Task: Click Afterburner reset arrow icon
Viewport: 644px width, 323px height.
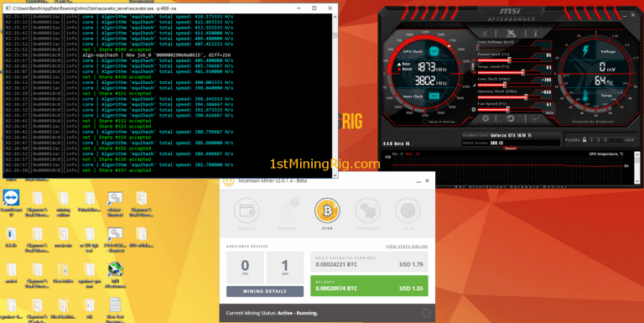Action: (511, 118)
